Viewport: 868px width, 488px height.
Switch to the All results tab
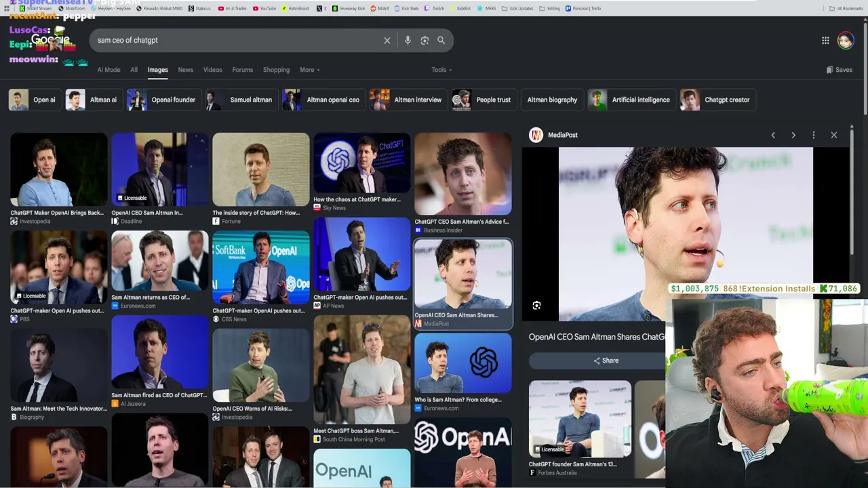[134, 70]
